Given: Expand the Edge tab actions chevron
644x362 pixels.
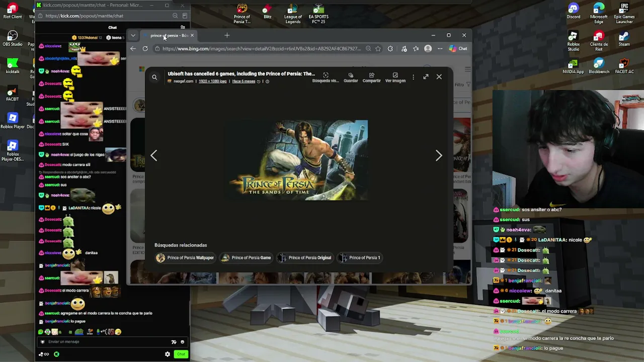Looking at the screenshot, I should pos(133,35).
